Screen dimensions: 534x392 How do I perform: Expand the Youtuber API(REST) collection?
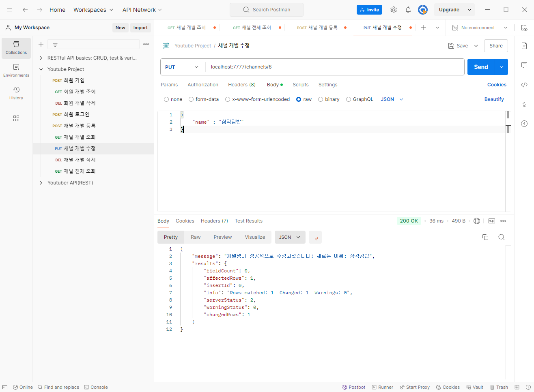click(x=41, y=183)
